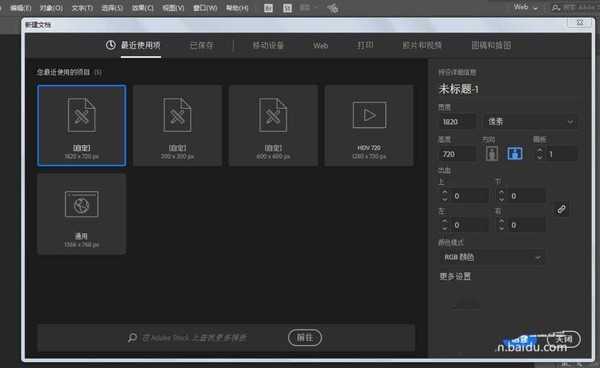This screenshot has width=600, height=368.
Task: Open the Web workspace switcher dropdown
Action: click(x=525, y=7)
